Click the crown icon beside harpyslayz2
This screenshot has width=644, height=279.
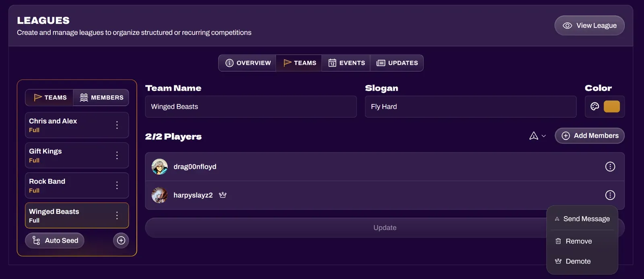coord(223,195)
